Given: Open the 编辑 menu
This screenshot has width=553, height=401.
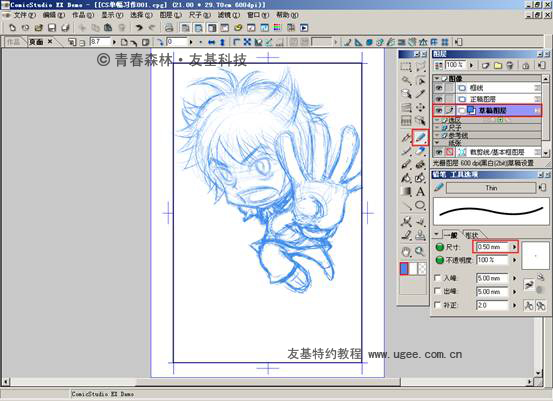Looking at the screenshot, I should click(54, 15).
